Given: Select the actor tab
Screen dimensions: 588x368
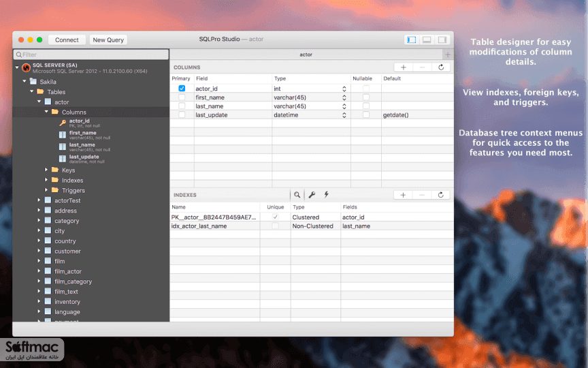Looking at the screenshot, I should pos(306,55).
